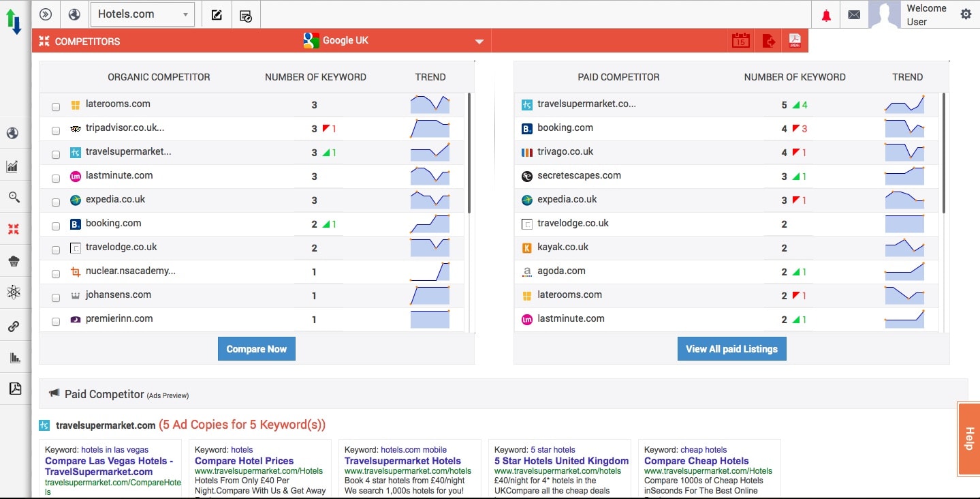Image resolution: width=980 pixels, height=499 pixels.
Task: Open the orange Help side tab
Action: [x=968, y=438]
